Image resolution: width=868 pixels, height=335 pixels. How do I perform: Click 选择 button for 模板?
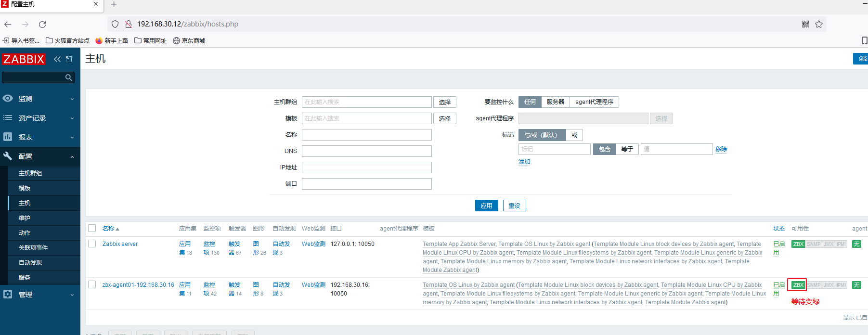click(x=445, y=118)
